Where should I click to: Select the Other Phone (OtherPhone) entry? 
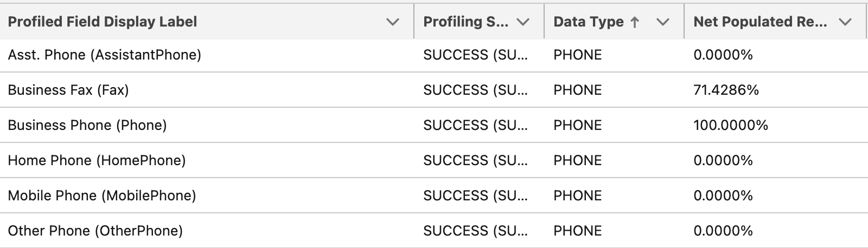95,231
